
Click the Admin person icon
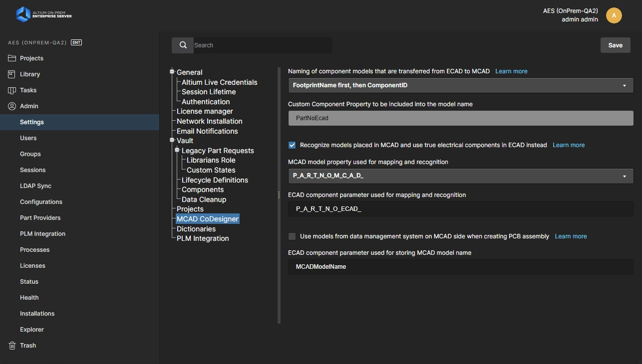(x=12, y=106)
